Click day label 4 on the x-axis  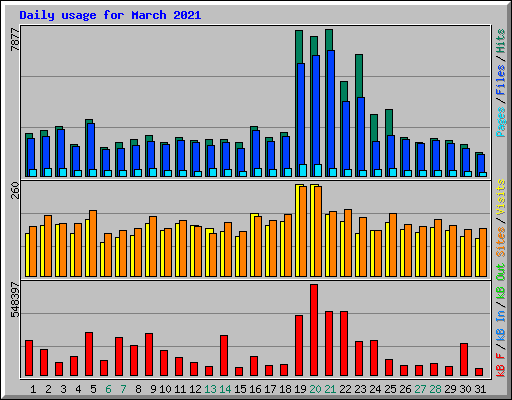coord(78,389)
